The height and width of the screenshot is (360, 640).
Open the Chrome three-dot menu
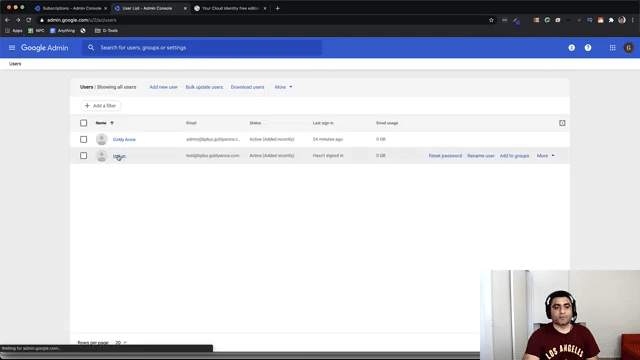[x=633, y=20]
